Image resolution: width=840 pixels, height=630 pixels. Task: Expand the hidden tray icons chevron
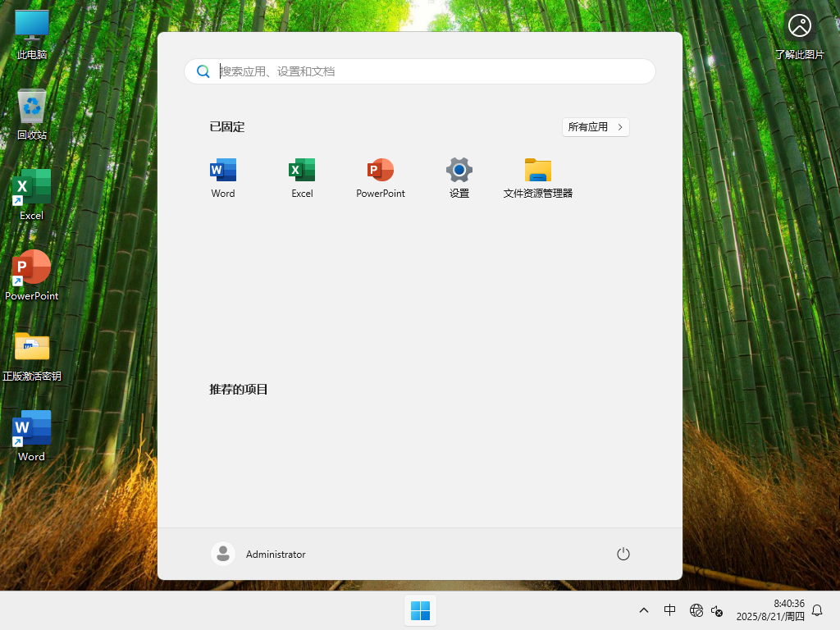click(644, 610)
